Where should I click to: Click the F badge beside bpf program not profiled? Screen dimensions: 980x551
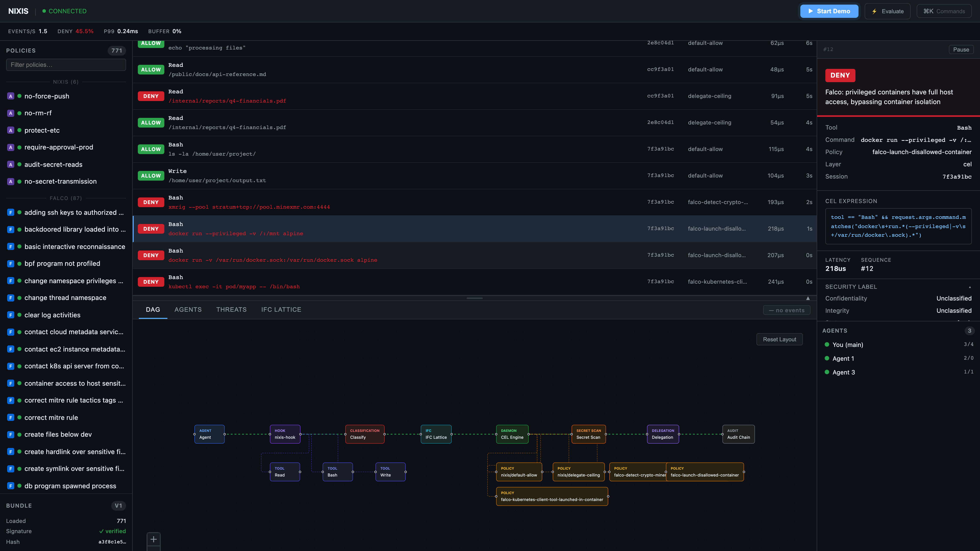pyautogui.click(x=11, y=264)
